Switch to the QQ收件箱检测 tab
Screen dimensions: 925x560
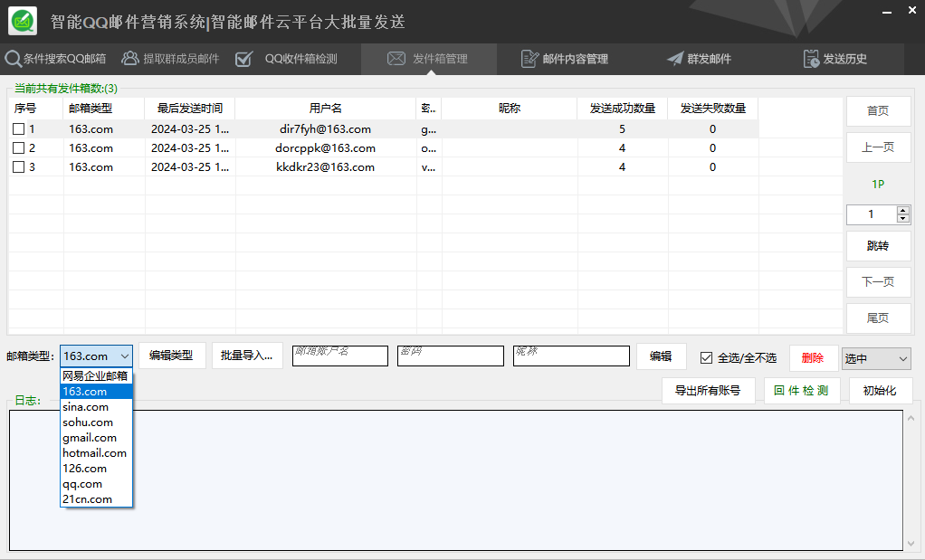286,59
